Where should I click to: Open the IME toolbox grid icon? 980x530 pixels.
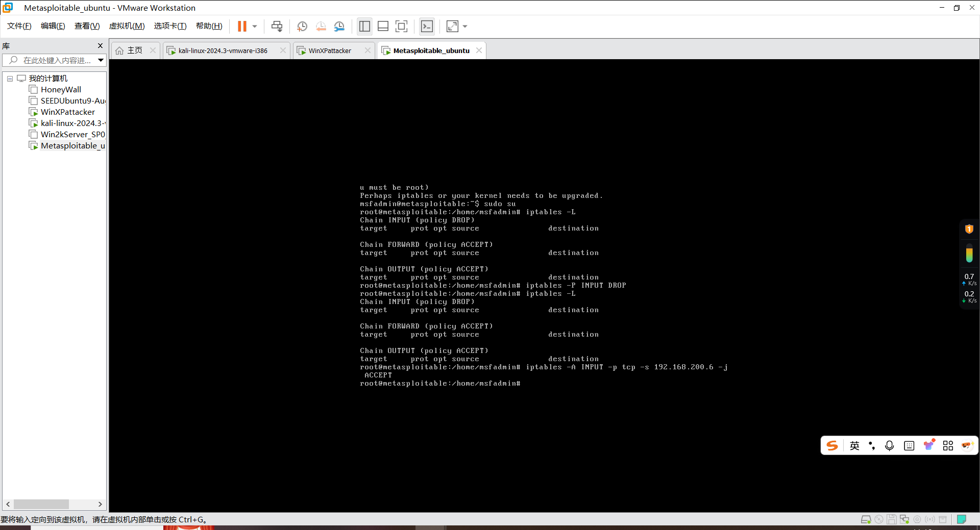pyautogui.click(x=948, y=446)
